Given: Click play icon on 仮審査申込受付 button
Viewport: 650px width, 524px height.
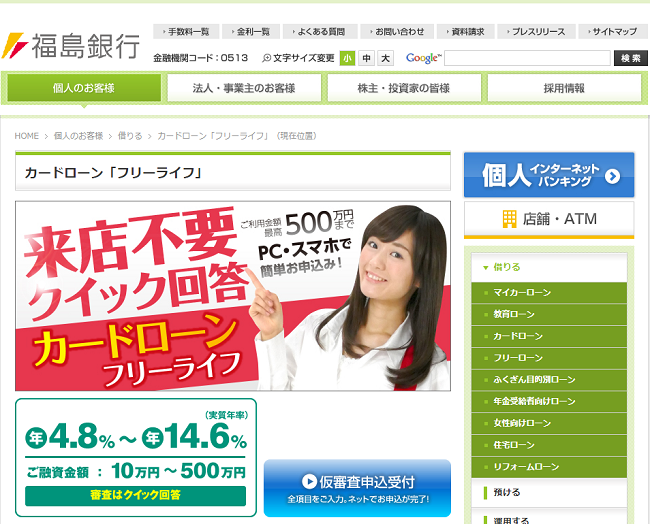Looking at the screenshot, I should pos(309,481).
